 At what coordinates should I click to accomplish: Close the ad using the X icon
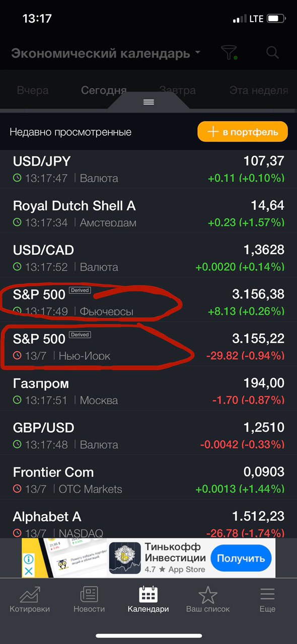pos(29,571)
